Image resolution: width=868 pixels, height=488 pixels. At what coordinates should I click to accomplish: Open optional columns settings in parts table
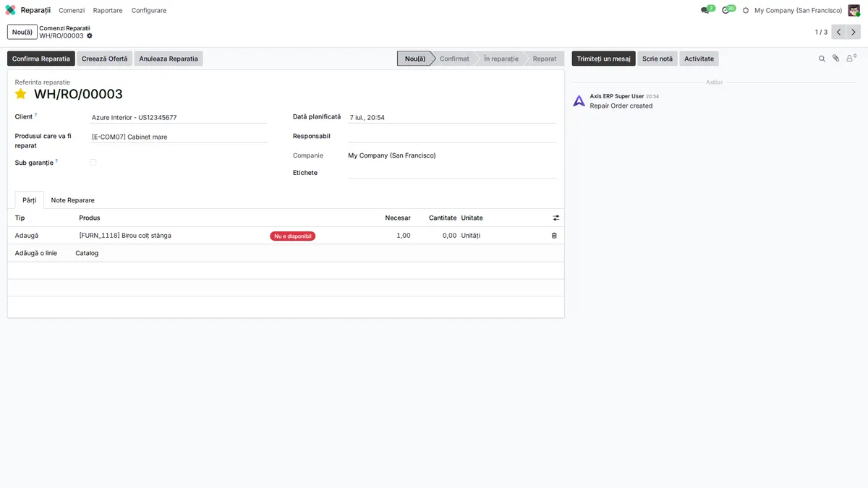coord(556,218)
